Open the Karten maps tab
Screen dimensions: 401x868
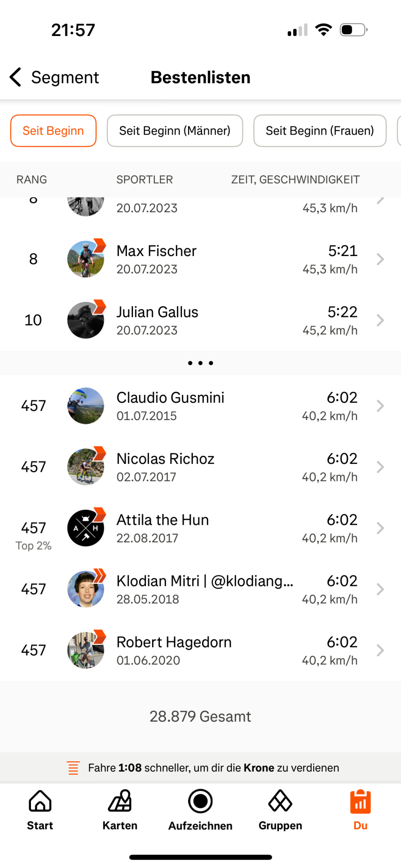tap(120, 810)
